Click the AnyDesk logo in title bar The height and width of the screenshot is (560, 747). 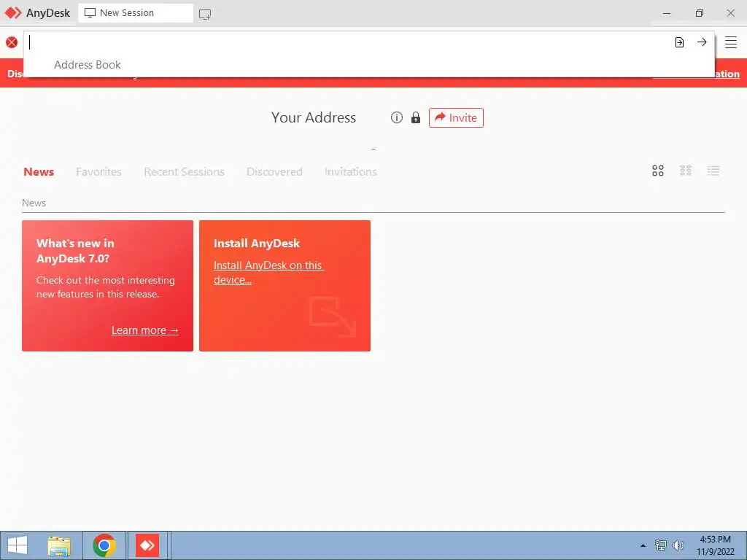[x=13, y=13]
